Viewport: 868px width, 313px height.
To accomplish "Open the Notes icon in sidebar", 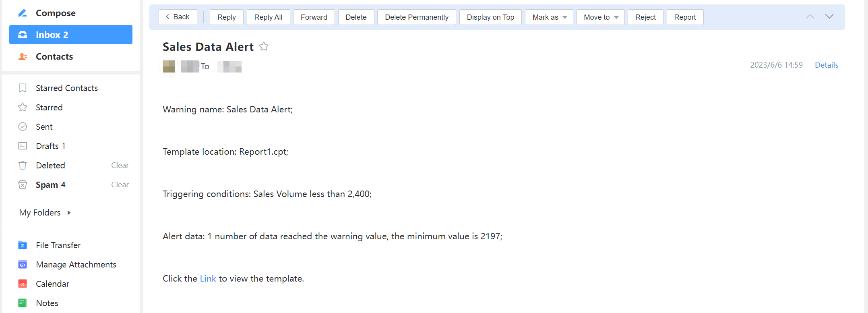I will [23, 303].
